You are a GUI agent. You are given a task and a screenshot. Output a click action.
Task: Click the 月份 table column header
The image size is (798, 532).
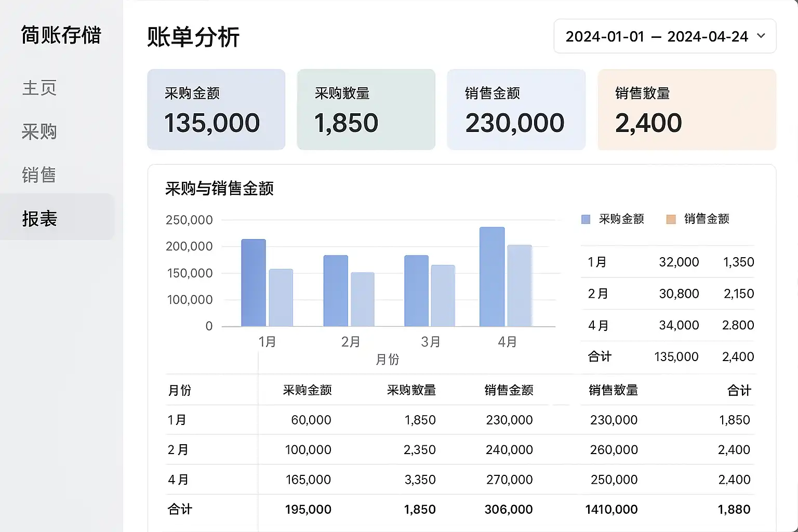coord(180,390)
